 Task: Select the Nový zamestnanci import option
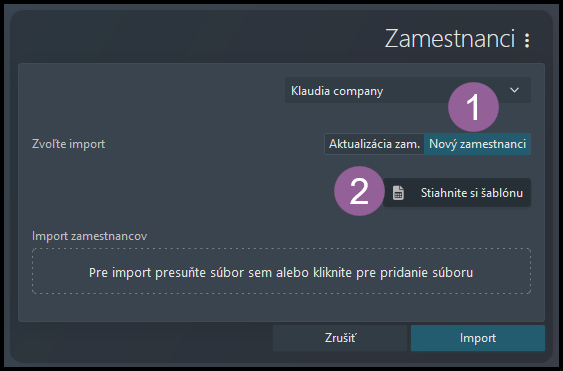click(478, 144)
